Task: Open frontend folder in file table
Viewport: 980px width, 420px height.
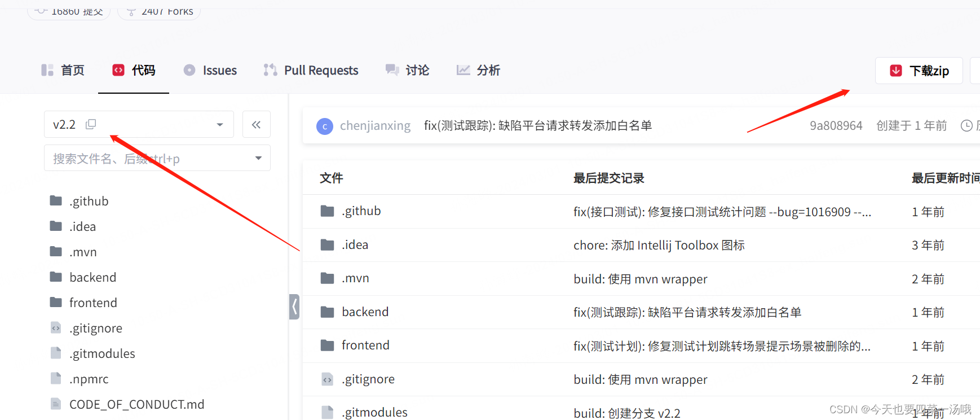Action: (365, 345)
